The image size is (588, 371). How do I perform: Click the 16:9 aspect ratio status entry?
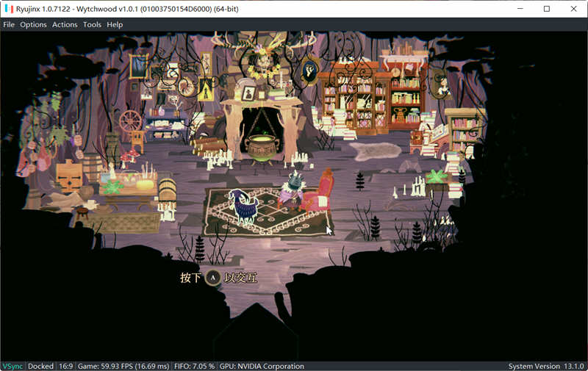pos(65,366)
